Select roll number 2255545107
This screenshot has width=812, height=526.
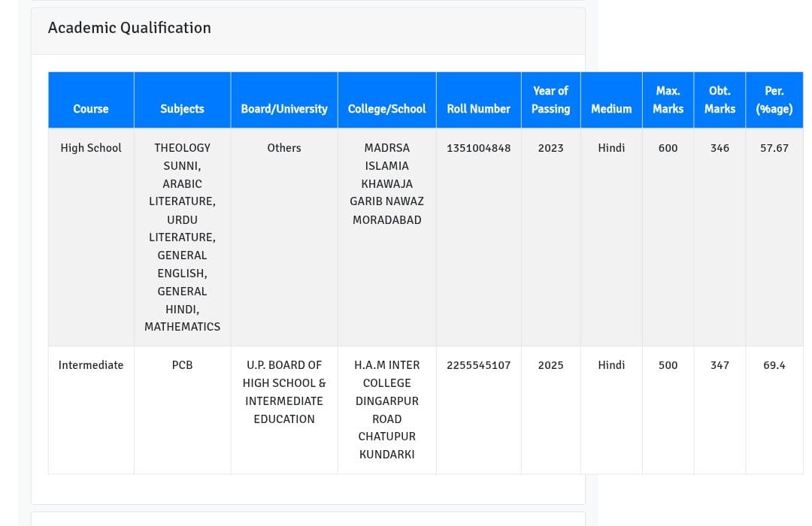[x=478, y=365]
